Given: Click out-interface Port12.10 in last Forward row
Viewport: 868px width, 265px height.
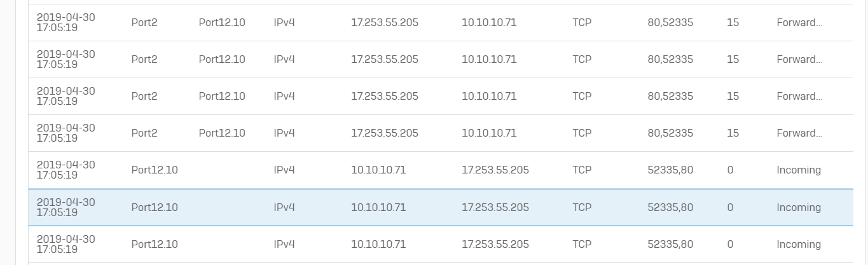Looking at the screenshot, I should coord(222,133).
